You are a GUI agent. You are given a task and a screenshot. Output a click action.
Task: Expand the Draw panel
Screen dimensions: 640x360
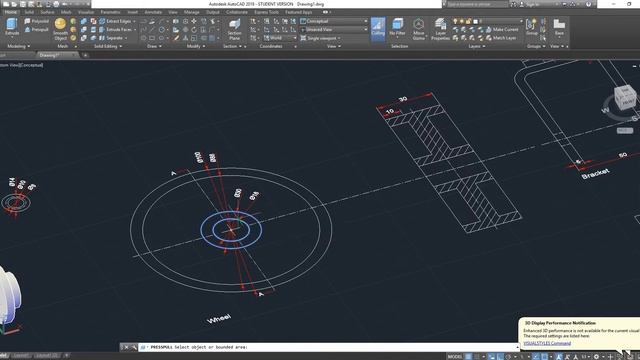(154, 46)
